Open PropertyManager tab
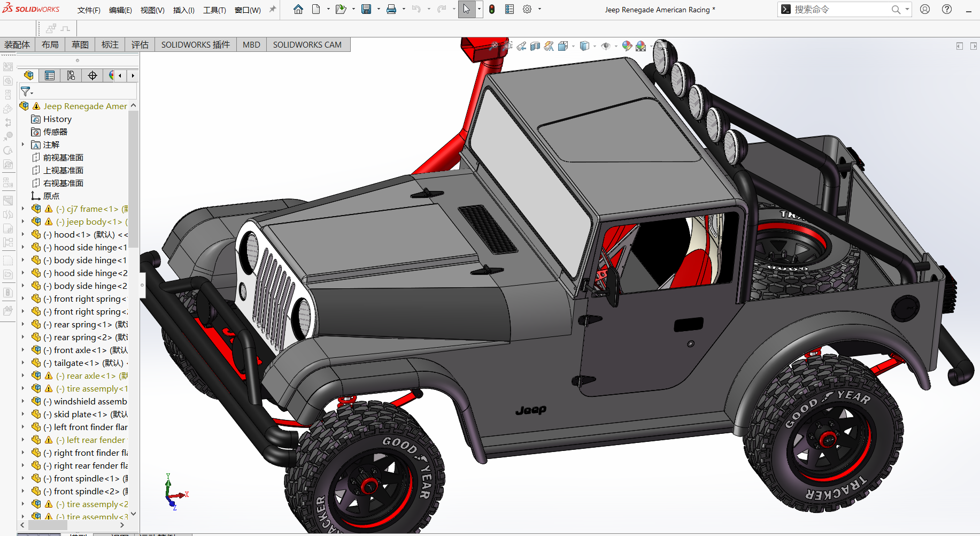This screenshot has height=536, width=980. tap(50, 75)
